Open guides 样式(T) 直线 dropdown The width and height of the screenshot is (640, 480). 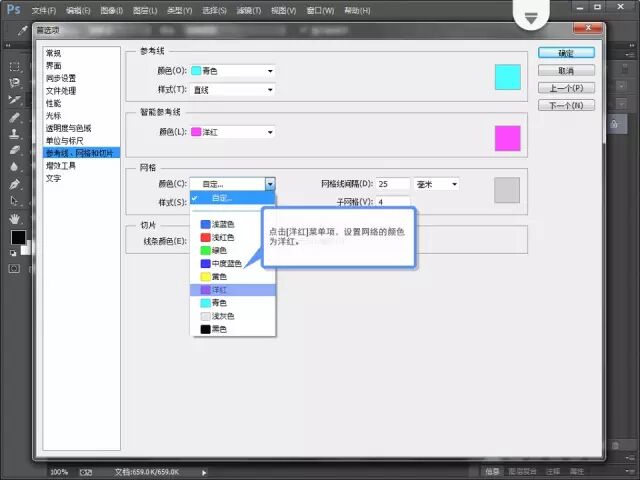(x=233, y=90)
